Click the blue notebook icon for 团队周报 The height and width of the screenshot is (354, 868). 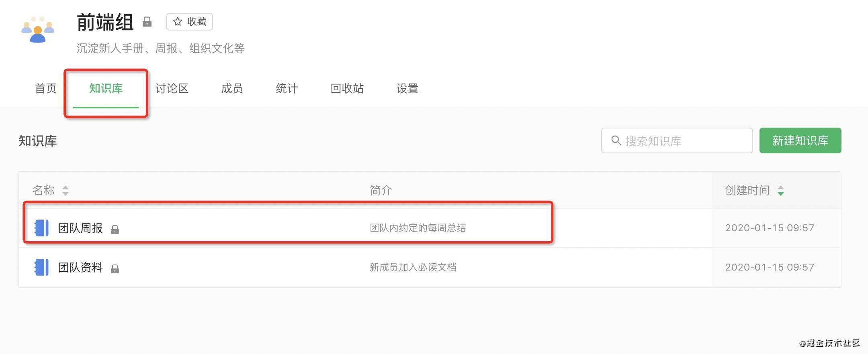(x=41, y=228)
